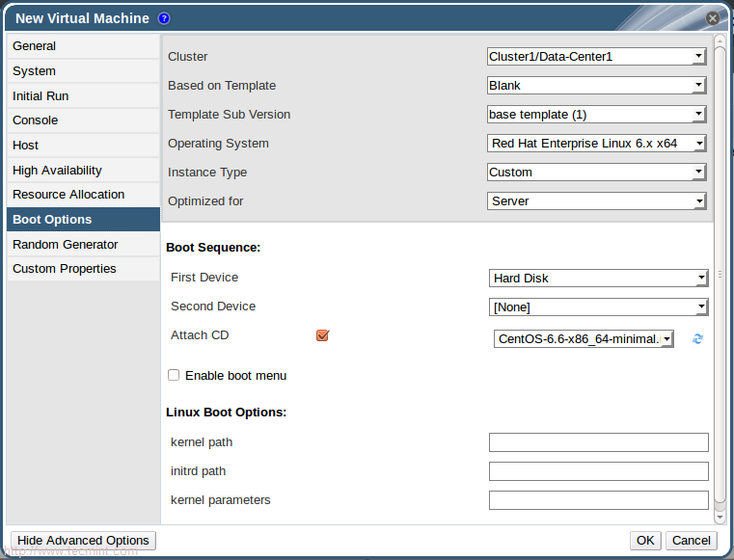Uncheck the Attach CD checkbox
The image size is (734, 560).
[x=323, y=335]
